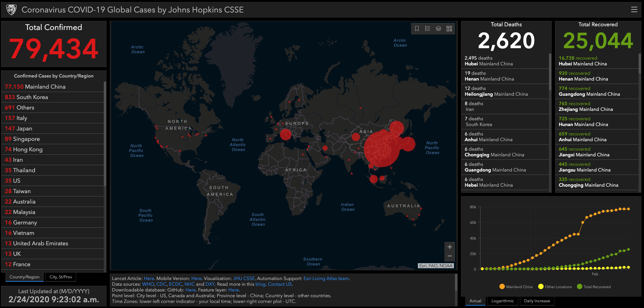
Task: Zoom out on the map
Action: click(450, 256)
